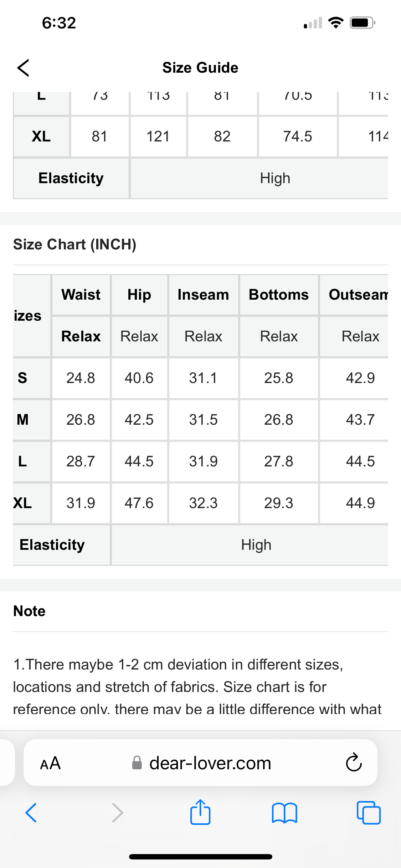Tap the Note section heading
Screen dimensions: 401x868
[x=30, y=611]
